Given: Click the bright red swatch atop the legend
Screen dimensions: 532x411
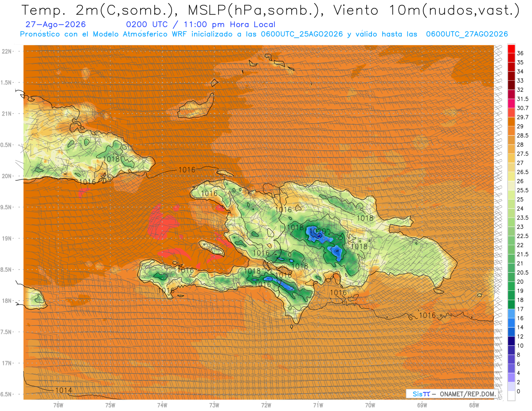Looking at the screenshot, I should point(511,48).
